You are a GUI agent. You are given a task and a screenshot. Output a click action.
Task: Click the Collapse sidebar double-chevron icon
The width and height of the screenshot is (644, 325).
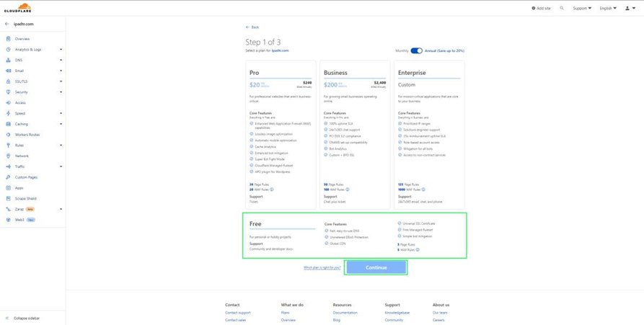pos(7,318)
